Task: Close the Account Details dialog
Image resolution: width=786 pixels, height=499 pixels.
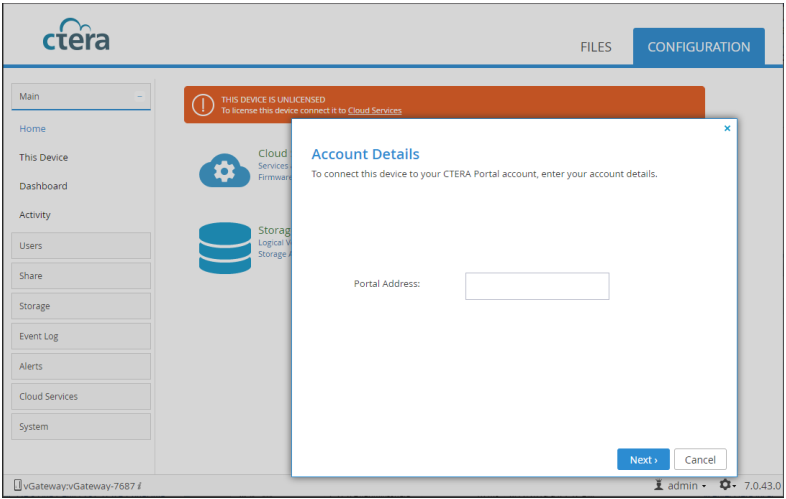Action: (x=727, y=128)
